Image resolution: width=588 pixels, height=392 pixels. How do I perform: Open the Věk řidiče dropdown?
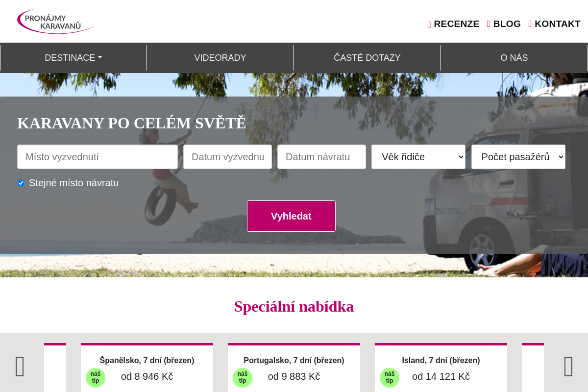(x=418, y=157)
